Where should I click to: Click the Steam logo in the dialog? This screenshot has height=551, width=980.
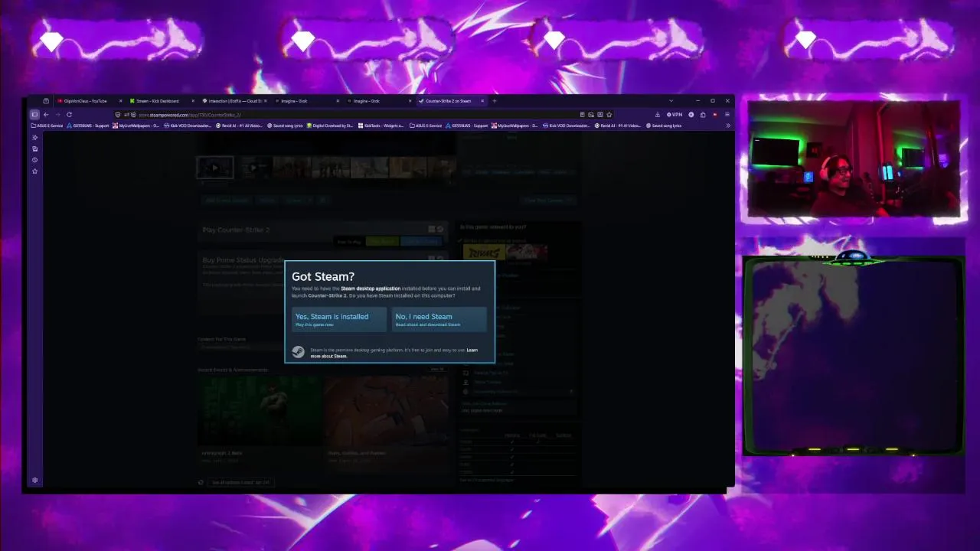298,352
